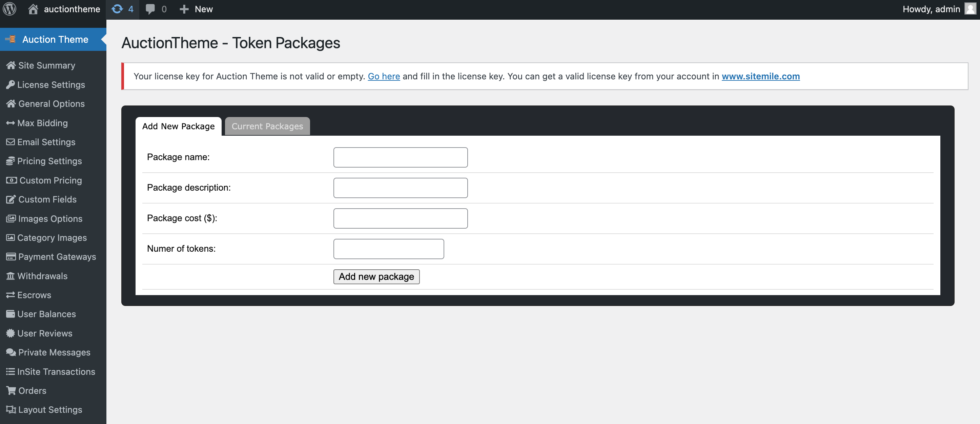Screen dimensions: 980x424
Task: Click the Payment Gateways card icon
Action: 11,257
